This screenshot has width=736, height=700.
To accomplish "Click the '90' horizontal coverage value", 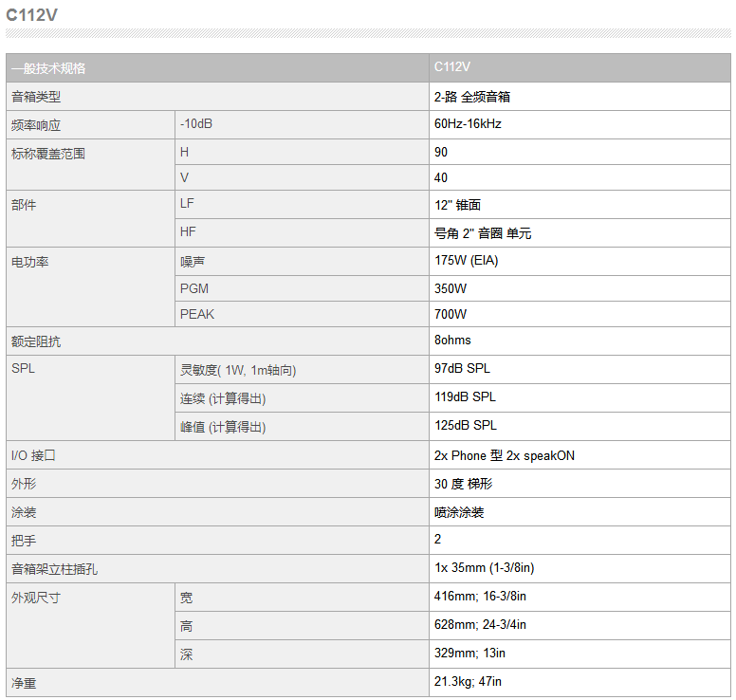I will [441, 152].
